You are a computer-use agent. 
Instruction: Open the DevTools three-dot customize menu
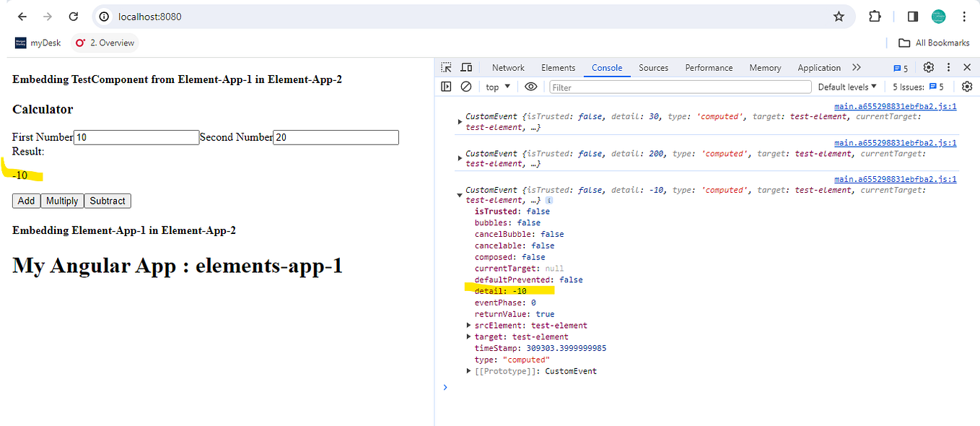pyautogui.click(x=948, y=67)
